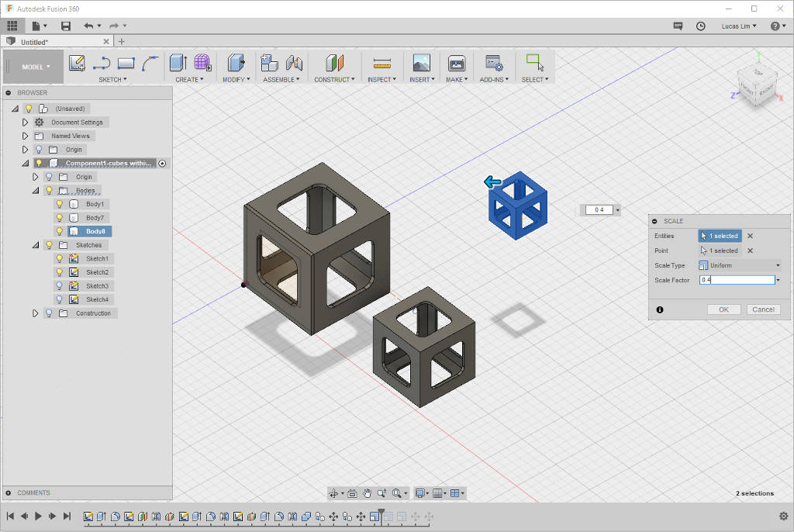Open the CONSTRUCT dropdown menu
The width and height of the screenshot is (794, 532).
pos(334,79)
